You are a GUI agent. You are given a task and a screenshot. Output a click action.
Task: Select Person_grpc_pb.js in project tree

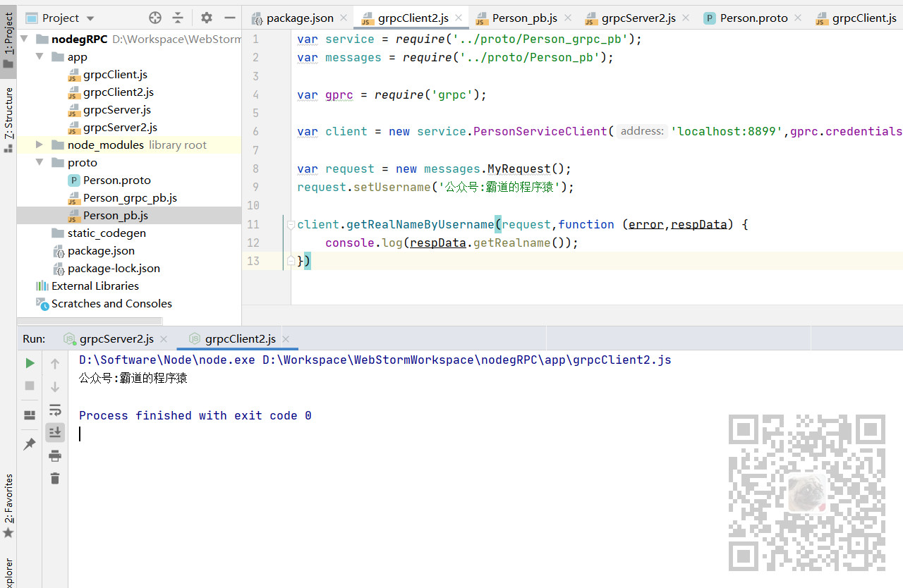click(x=130, y=197)
